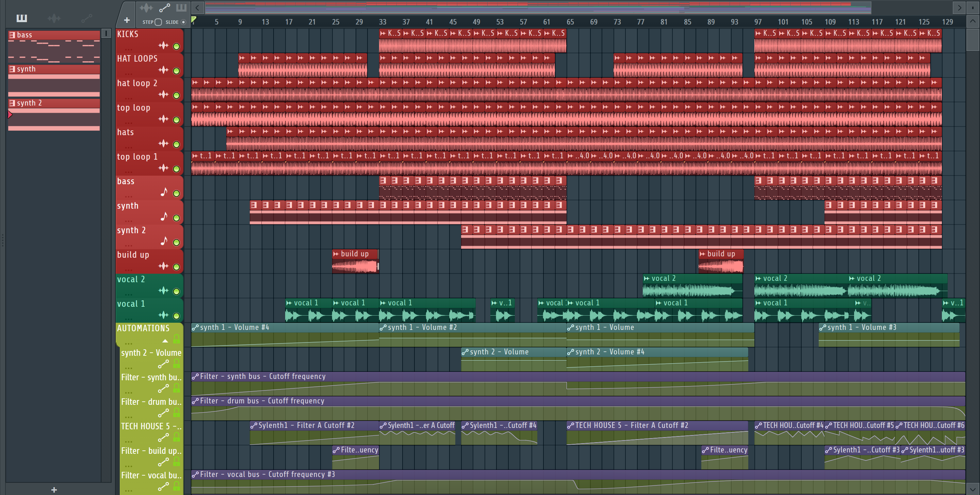Viewport: 980px width, 495px height.
Task: Click waveform icon on hat loop 2 track
Action: [164, 94]
